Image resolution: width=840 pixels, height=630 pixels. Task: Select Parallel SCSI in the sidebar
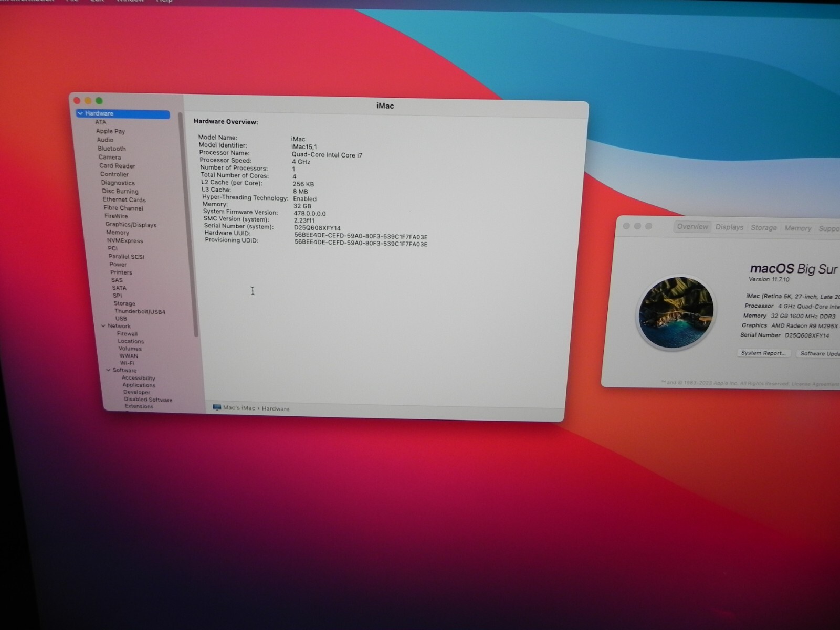click(127, 257)
